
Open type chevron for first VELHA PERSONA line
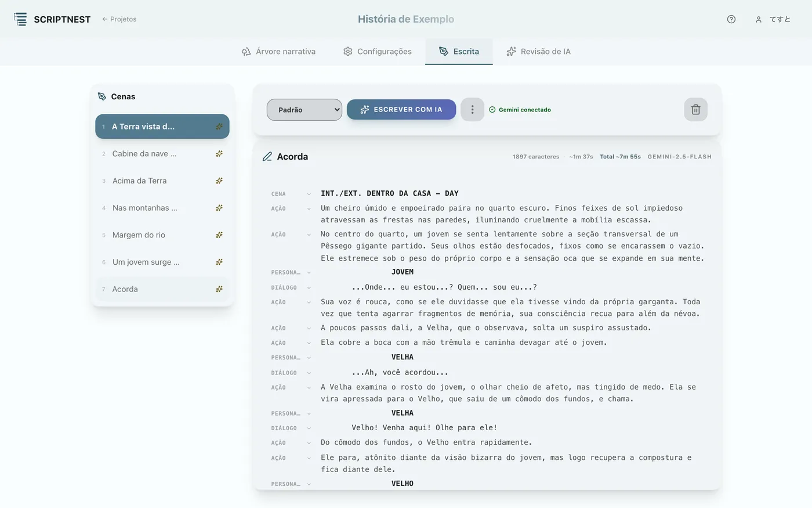[309, 358]
